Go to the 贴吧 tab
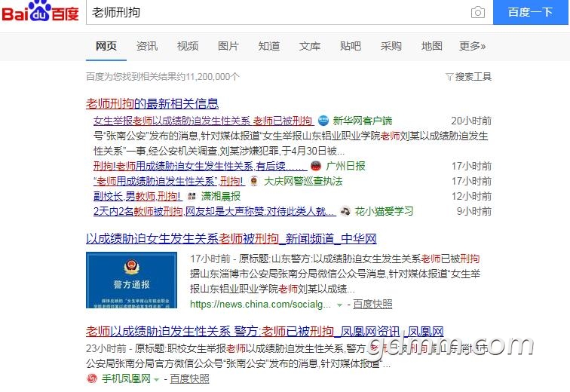 coord(351,46)
